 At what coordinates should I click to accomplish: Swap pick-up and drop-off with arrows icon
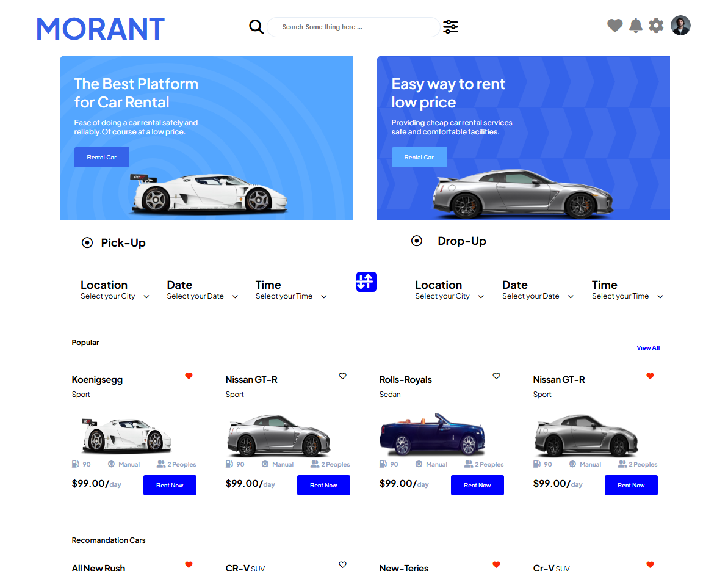(366, 282)
